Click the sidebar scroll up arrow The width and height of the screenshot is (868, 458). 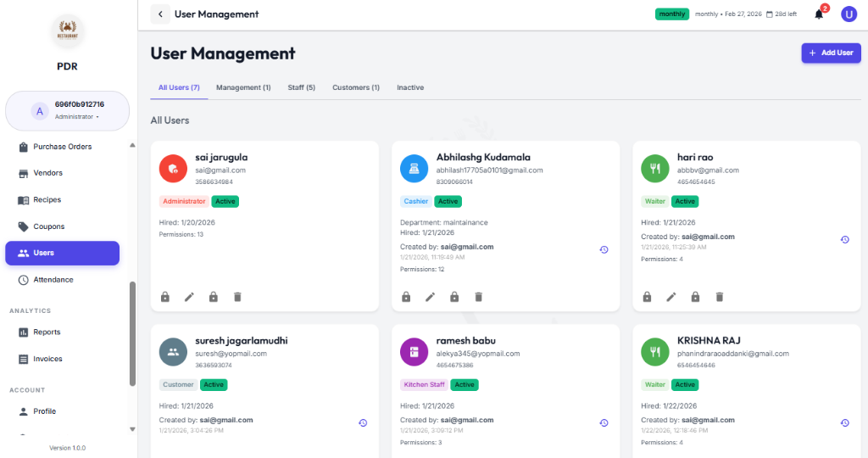point(132,146)
